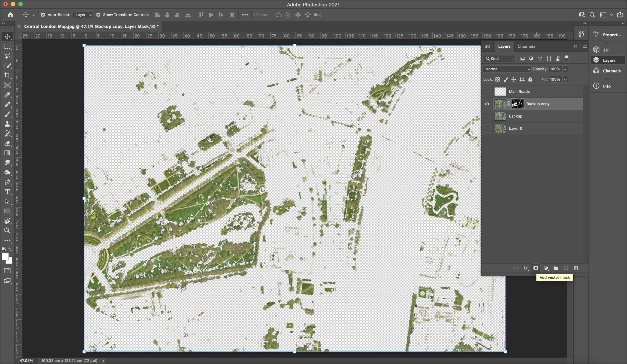This screenshot has width=627, height=364.
Task: Select the Backup copy layer mask thumbnail
Action: coord(517,104)
